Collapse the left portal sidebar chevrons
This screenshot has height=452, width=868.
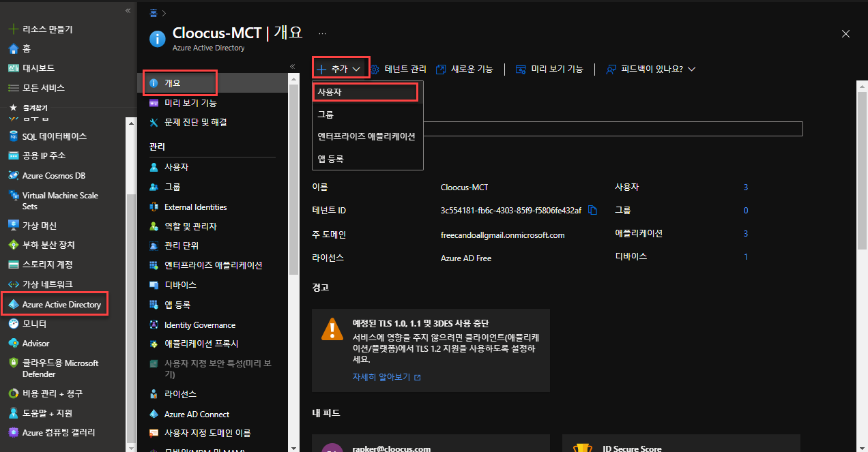pyautogui.click(x=128, y=11)
